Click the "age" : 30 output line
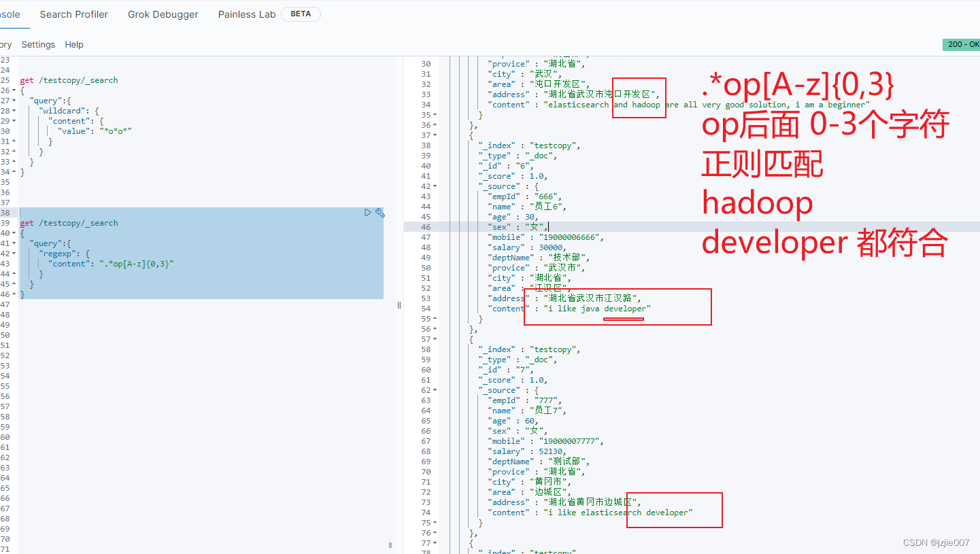980x554 pixels. [x=513, y=217]
